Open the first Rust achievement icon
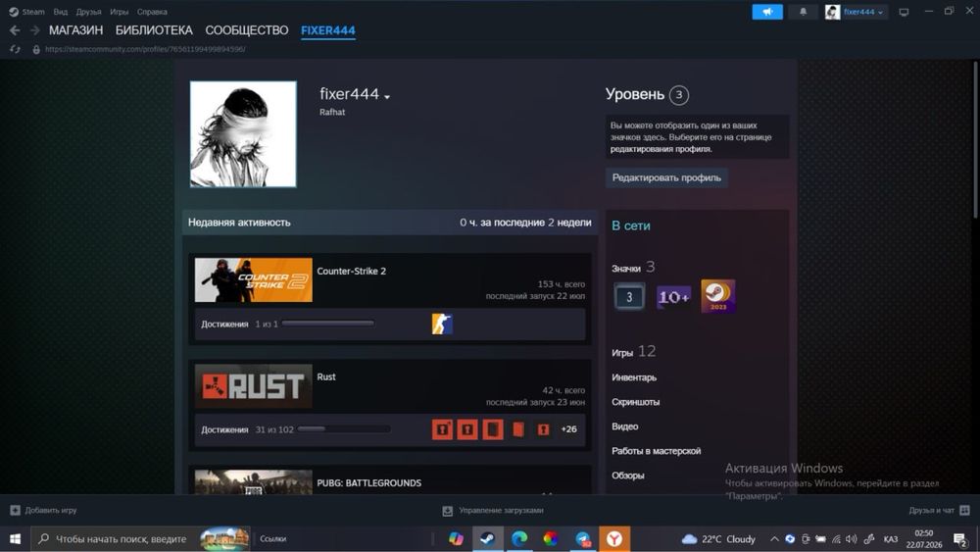980x552 pixels. coord(442,429)
